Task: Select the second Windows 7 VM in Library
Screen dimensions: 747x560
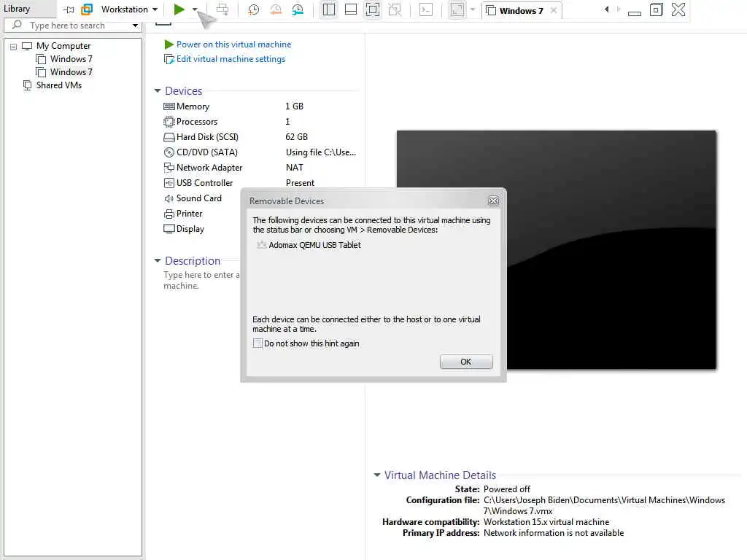Action: pyautogui.click(x=71, y=72)
